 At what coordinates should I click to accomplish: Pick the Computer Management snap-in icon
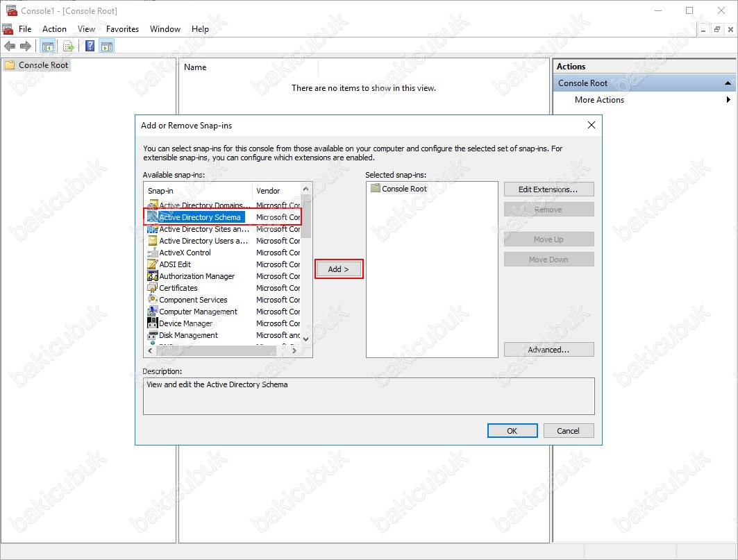[153, 312]
